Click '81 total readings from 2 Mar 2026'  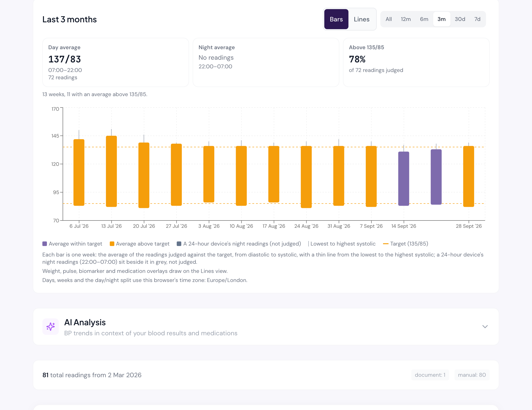92,375
